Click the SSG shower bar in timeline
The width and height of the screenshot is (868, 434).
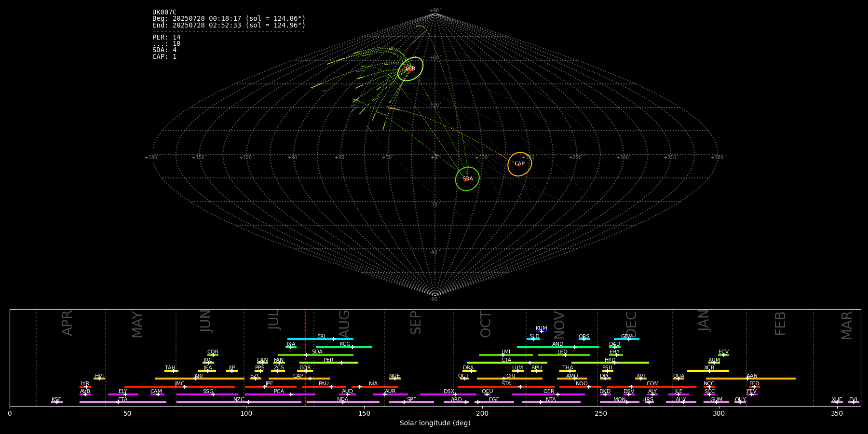click(207, 394)
